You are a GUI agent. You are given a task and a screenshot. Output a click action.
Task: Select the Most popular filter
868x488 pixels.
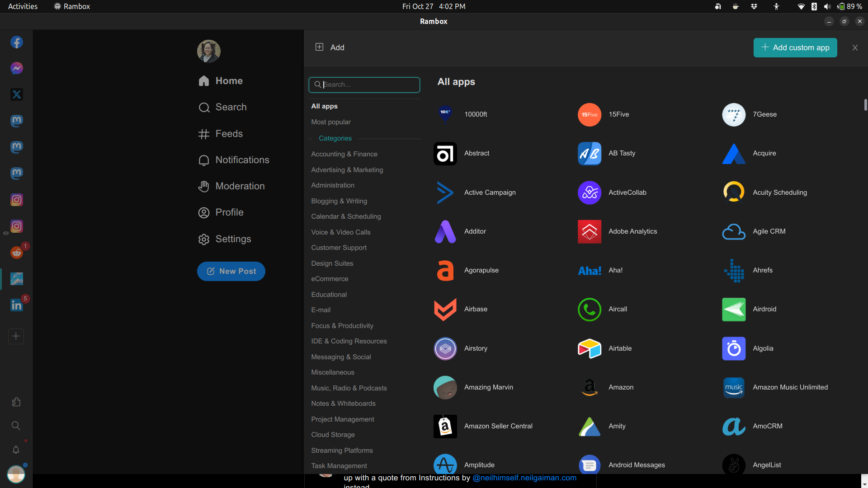(x=331, y=122)
